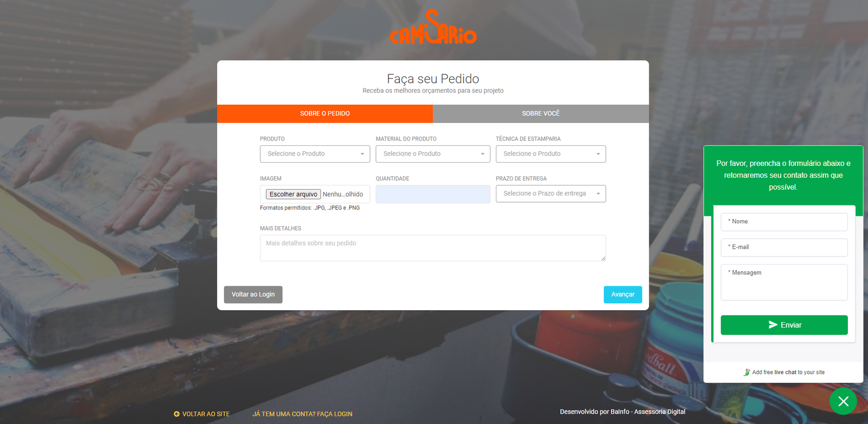
Task: Click the paper plane send icon
Action: pos(773,325)
